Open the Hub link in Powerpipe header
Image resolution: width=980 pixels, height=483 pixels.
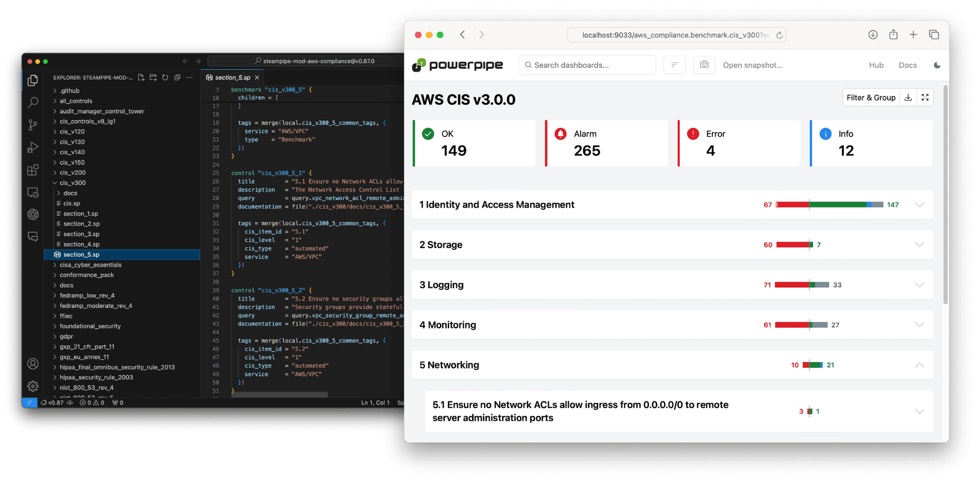pyautogui.click(x=876, y=65)
